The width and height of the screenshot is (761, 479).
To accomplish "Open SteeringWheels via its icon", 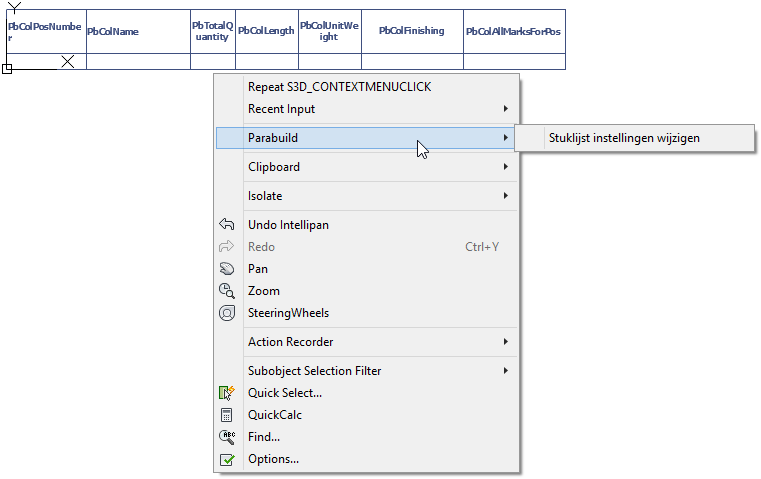I will 227,313.
